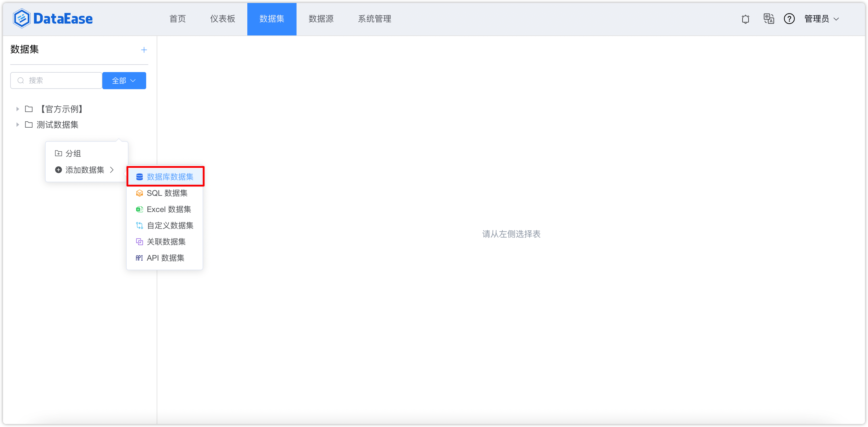
Task: Click the highlighted 数据库数据集 entry
Action: pyautogui.click(x=170, y=177)
